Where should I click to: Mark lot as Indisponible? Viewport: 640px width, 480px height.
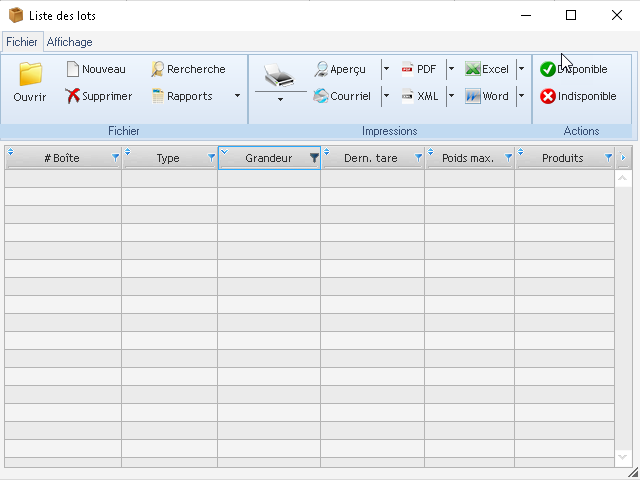578,96
